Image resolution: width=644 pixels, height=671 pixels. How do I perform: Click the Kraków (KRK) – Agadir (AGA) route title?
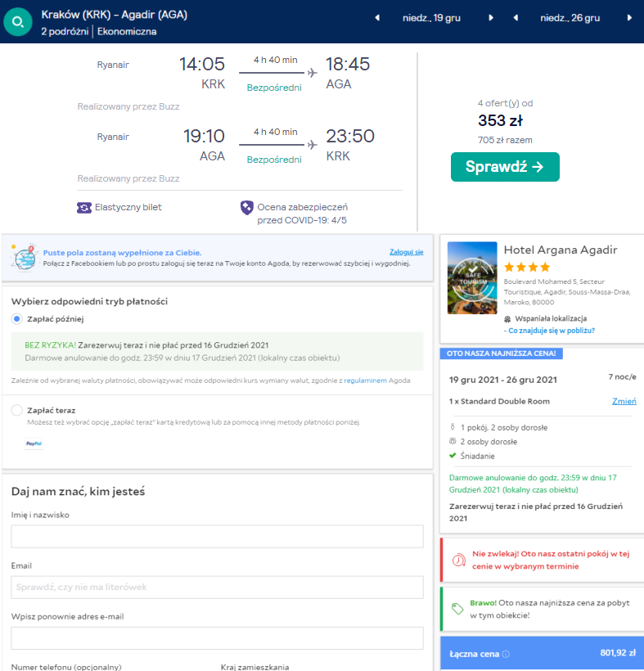pyautogui.click(x=115, y=15)
